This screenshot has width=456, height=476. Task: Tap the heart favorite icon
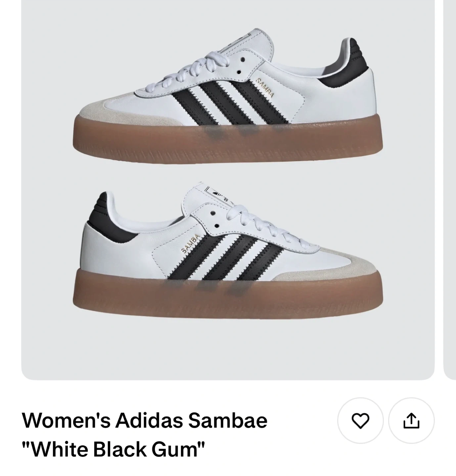(360, 420)
